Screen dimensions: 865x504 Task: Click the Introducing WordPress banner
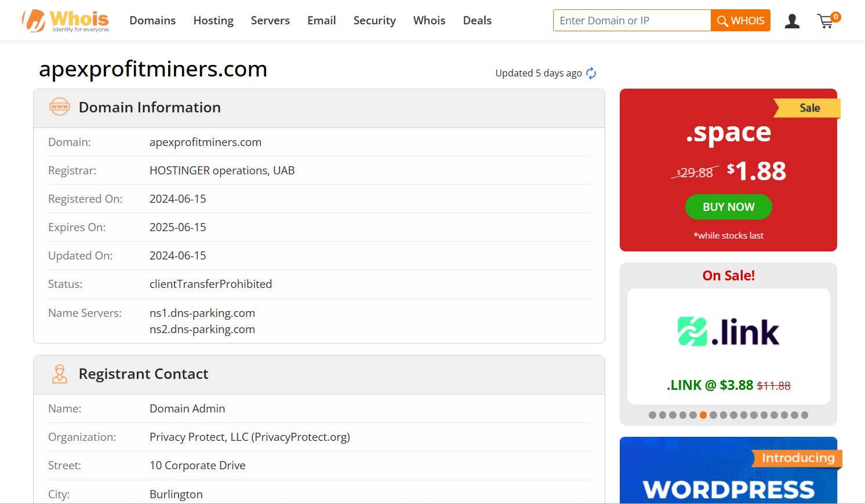click(729, 470)
